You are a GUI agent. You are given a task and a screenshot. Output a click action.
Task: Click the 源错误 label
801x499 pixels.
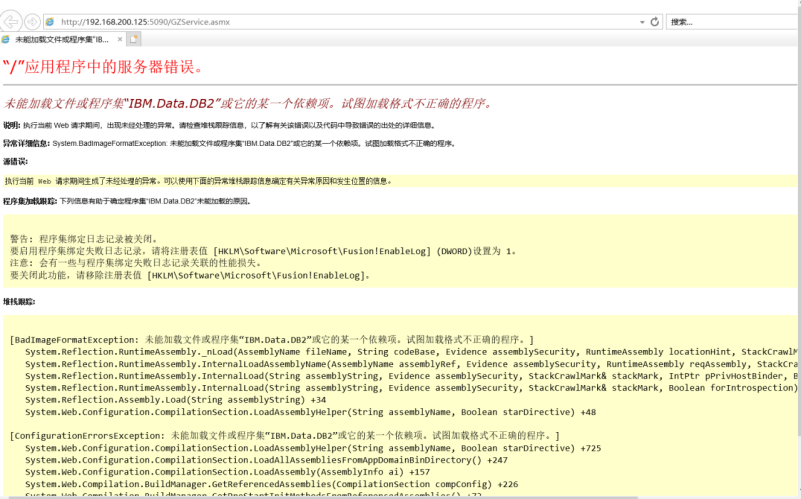15,162
